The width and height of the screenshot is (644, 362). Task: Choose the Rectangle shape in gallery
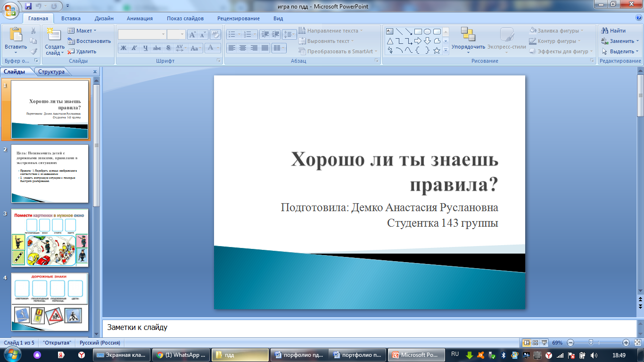(x=418, y=32)
